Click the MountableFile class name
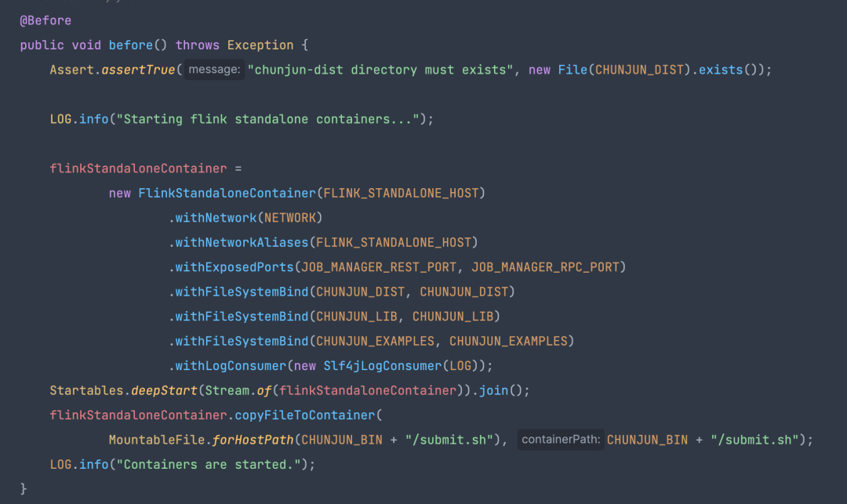 click(157, 440)
